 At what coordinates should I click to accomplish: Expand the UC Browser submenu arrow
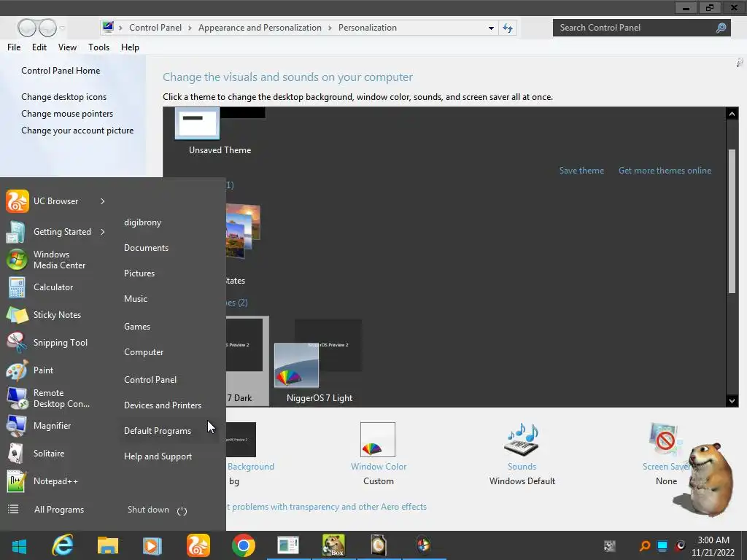pyautogui.click(x=102, y=201)
